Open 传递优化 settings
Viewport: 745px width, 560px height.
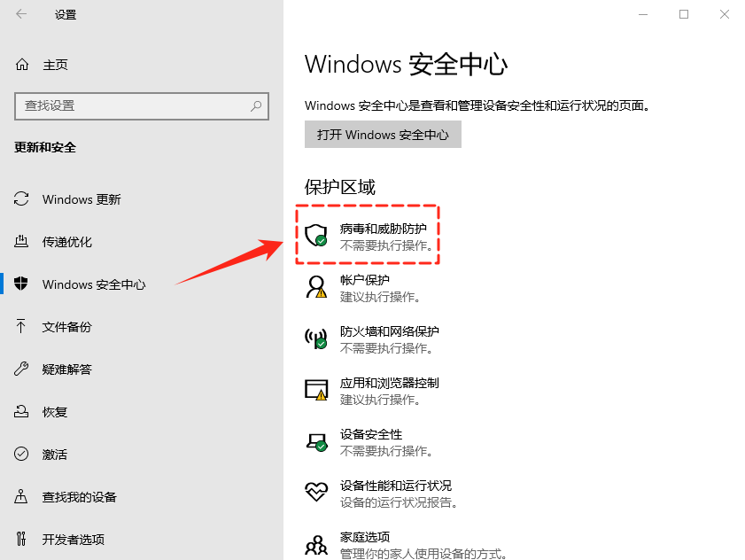(x=67, y=242)
